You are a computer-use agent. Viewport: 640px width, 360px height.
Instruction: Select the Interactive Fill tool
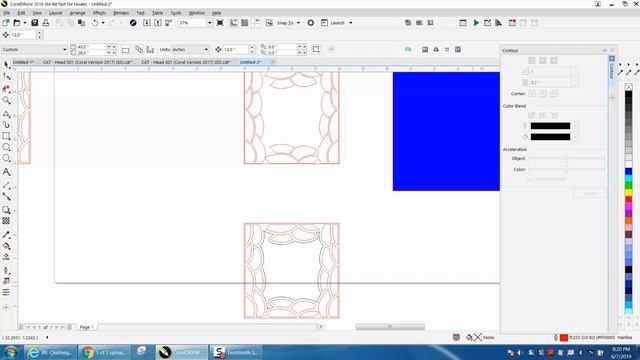tap(6, 246)
